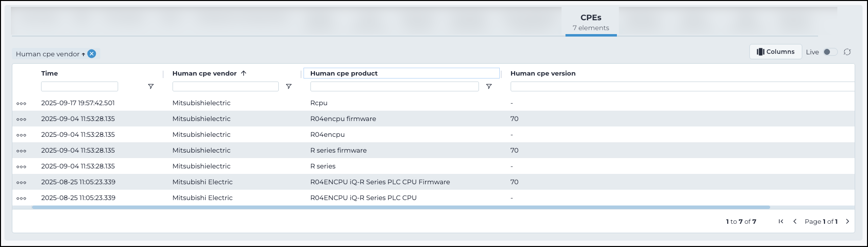The width and height of the screenshot is (868, 247).
Task: Click the Human cpe product filter input
Action: [394, 86]
